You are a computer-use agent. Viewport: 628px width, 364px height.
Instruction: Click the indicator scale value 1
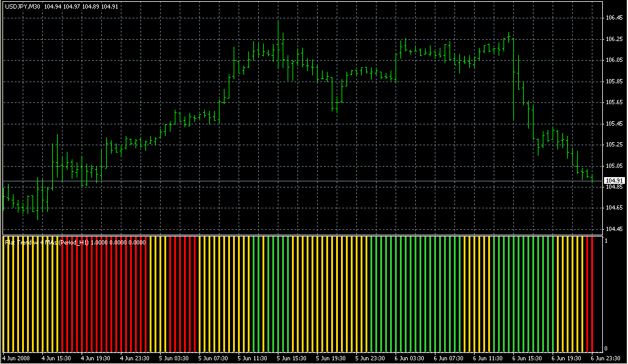click(606, 240)
